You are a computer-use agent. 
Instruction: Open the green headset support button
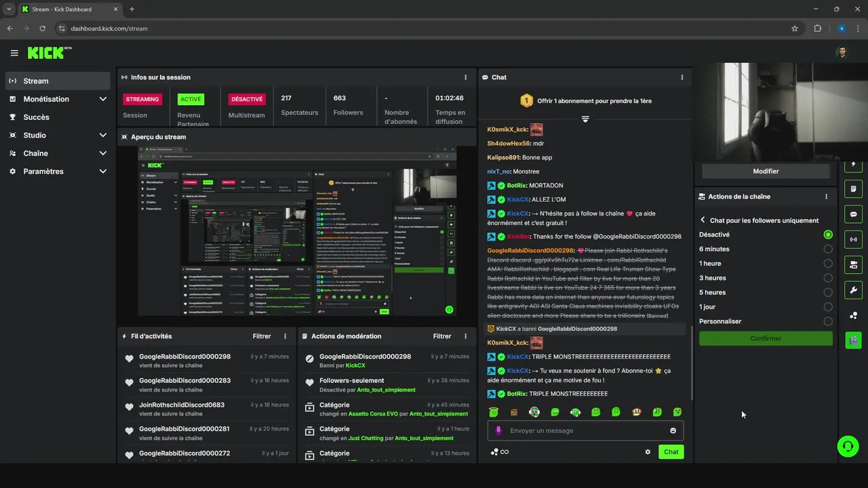(x=848, y=446)
